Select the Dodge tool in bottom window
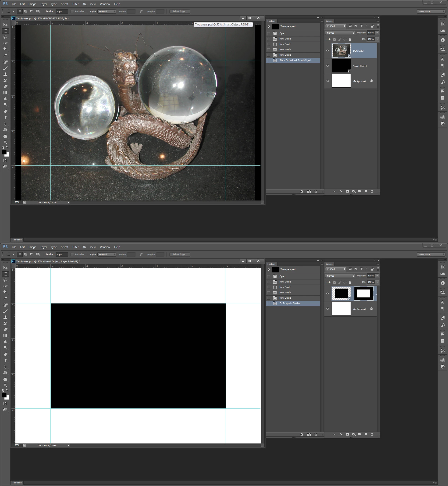Image resolution: width=448 pixels, height=486 pixels. 5,348
